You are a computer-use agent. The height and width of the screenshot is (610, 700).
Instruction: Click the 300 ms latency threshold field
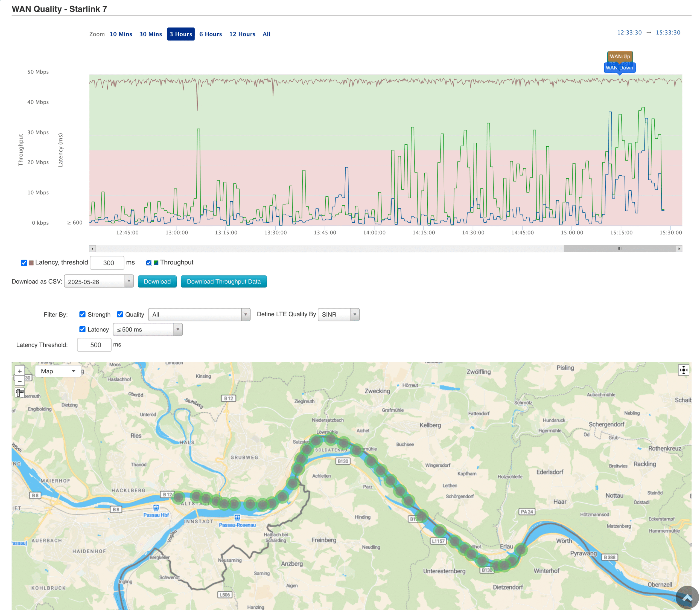point(107,262)
